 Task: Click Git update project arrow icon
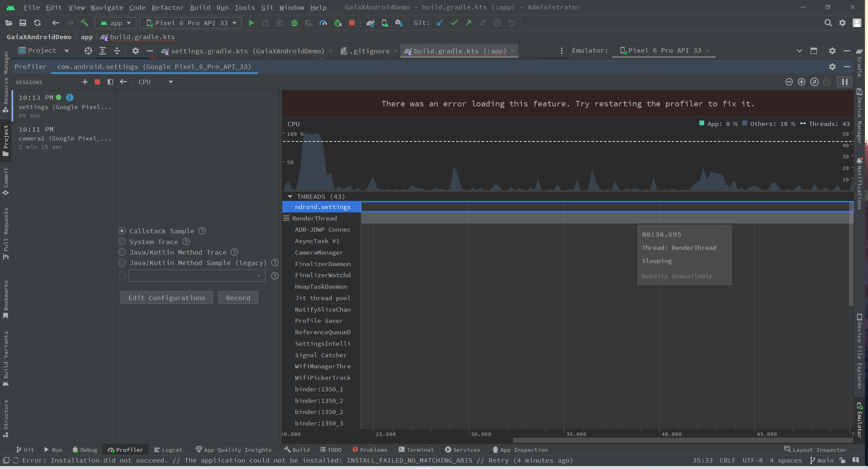pyautogui.click(x=440, y=23)
